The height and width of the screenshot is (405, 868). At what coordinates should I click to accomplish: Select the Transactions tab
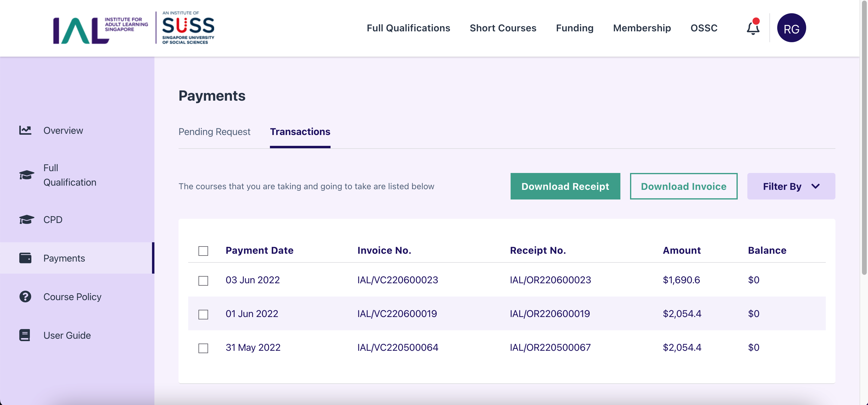300,132
